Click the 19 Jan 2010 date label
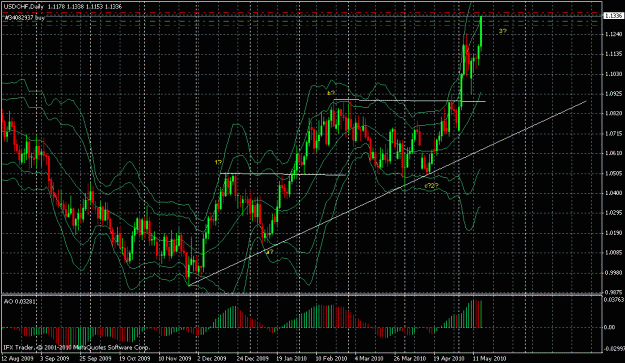Viewport: 625px width, 363px height. (x=292, y=358)
